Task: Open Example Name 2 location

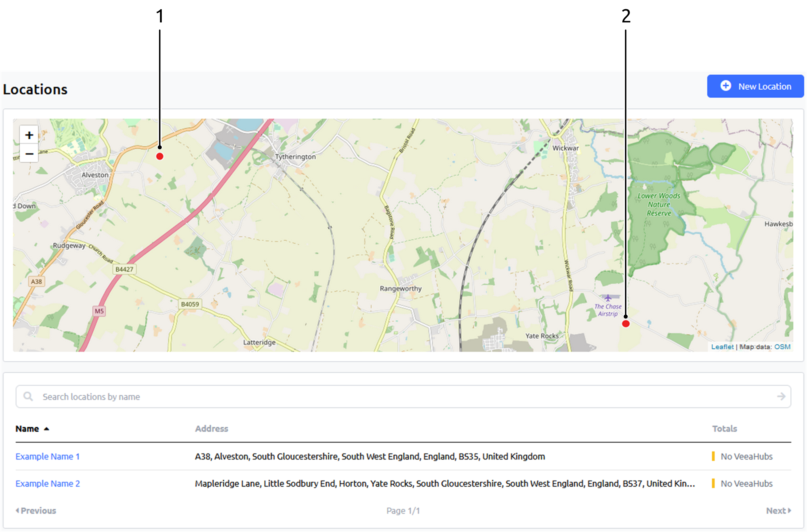Action: click(x=47, y=484)
